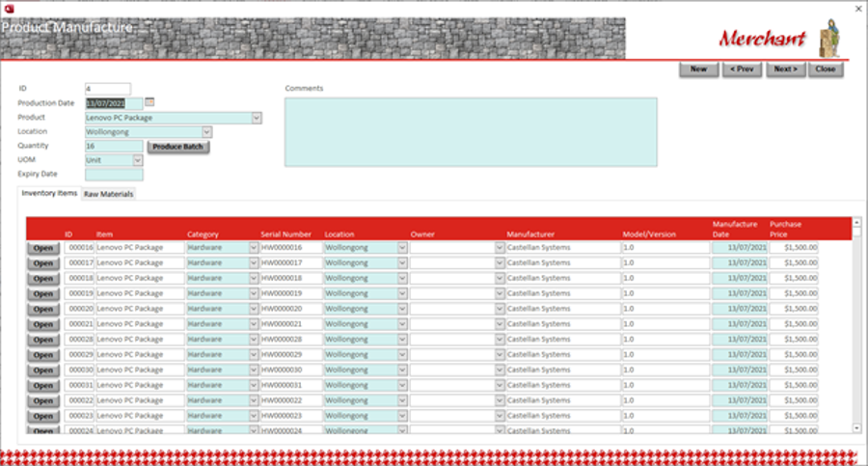Click inside the Comments text box
Screen dimensions: 868x466
471,132
